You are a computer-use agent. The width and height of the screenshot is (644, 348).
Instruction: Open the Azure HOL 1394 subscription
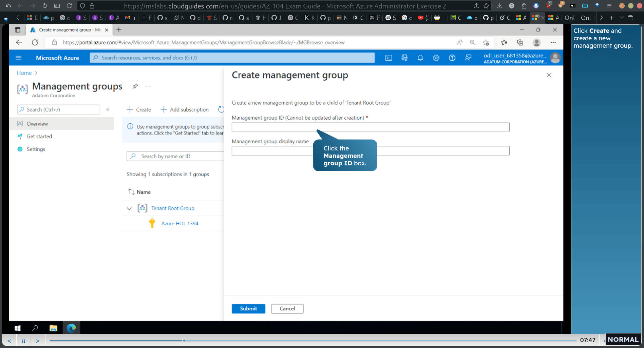(179, 223)
